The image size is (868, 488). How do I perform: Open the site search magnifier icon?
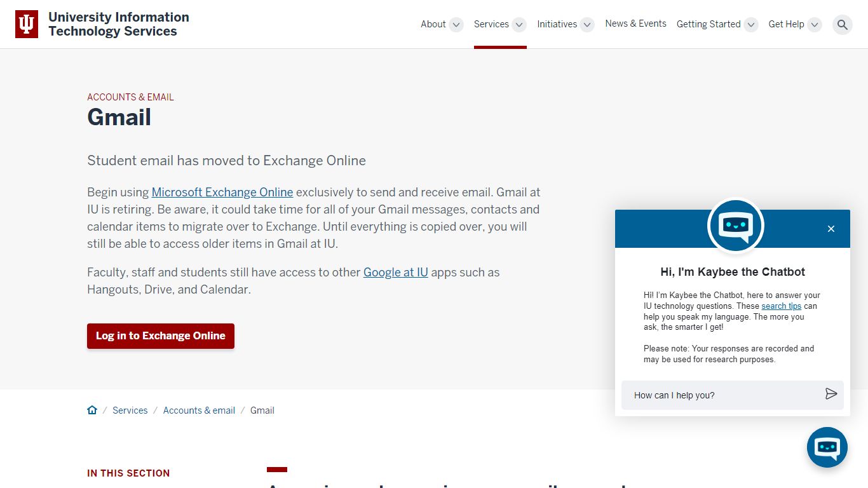(843, 25)
